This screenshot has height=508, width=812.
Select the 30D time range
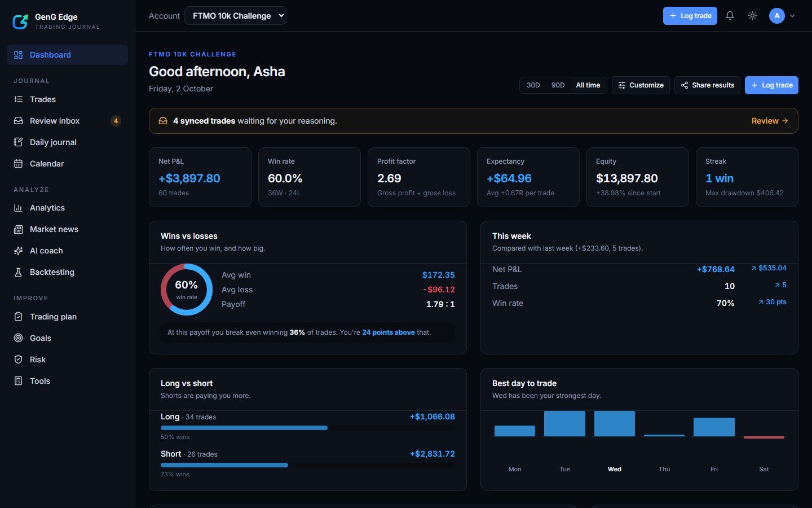point(533,85)
